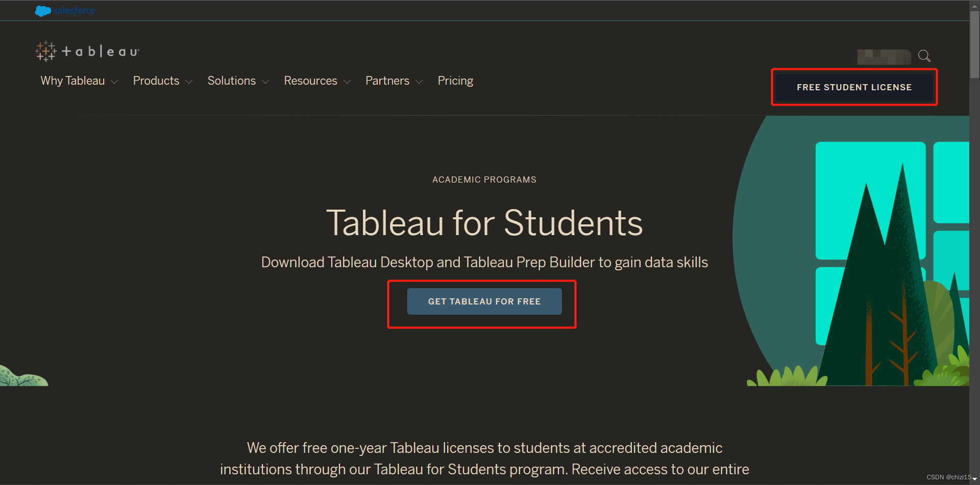Click the 'Download Tableau Desktop' subtitle text
The height and width of the screenshot is (485, 980).
tap(484, 262)
